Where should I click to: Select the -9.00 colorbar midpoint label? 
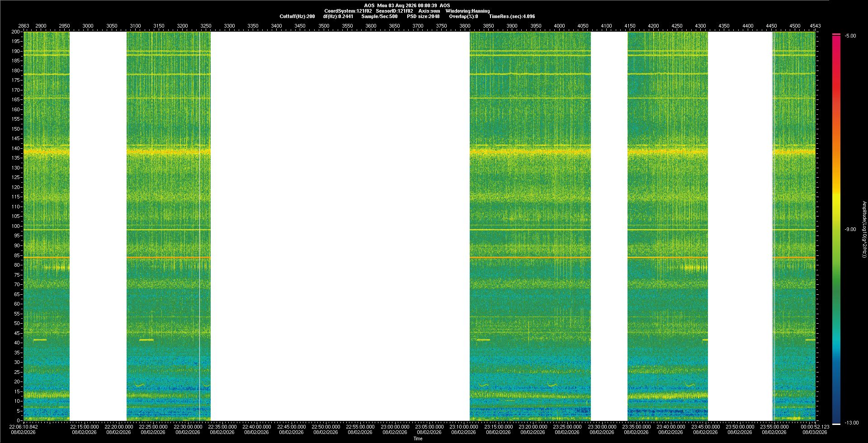[851, 229]
